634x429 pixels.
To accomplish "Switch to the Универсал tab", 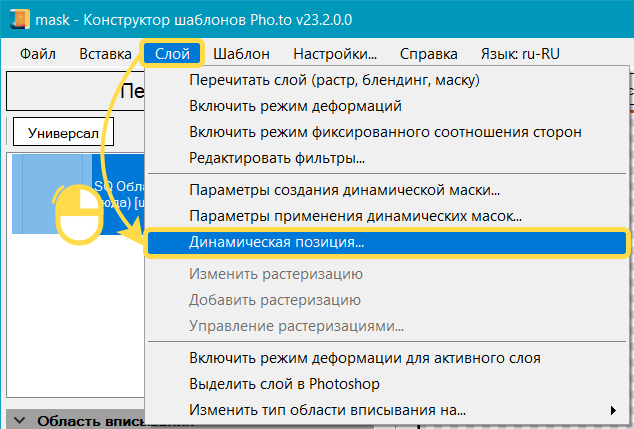I will click(x=63, y=132).
